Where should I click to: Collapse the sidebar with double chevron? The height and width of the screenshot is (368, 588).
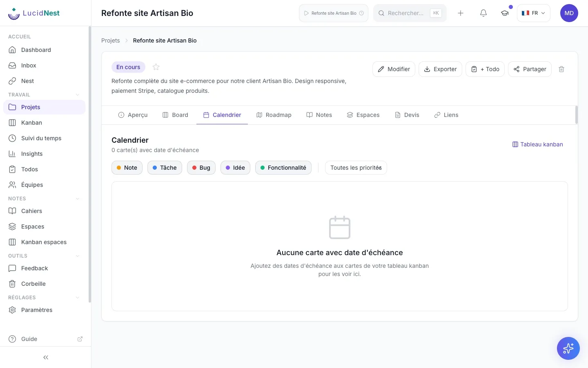point(46,357)
